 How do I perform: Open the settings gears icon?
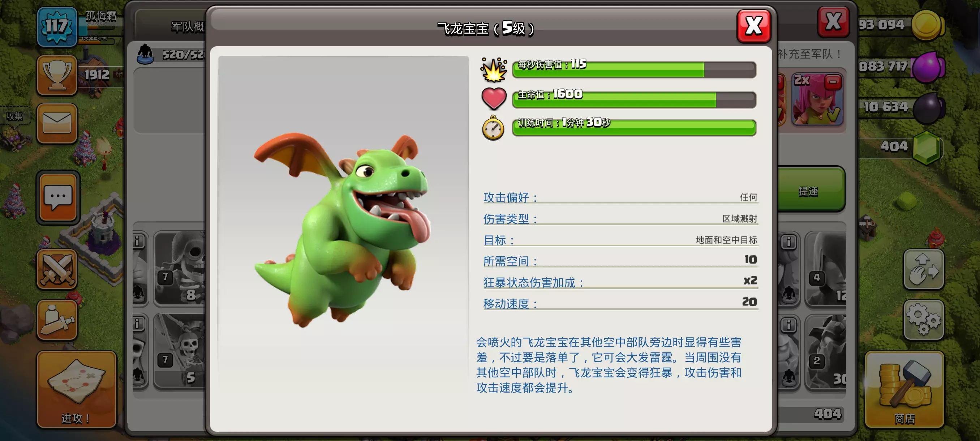click(924, 320)
